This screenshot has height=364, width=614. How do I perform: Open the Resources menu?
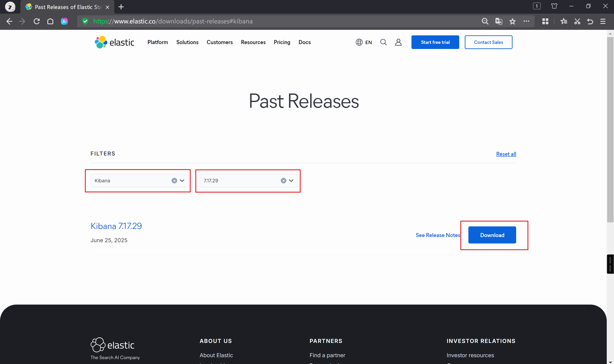253,42
